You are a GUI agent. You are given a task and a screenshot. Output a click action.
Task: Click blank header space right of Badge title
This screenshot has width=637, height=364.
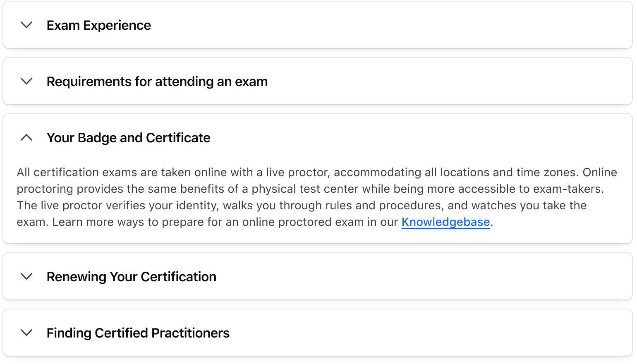pos(414,138)
